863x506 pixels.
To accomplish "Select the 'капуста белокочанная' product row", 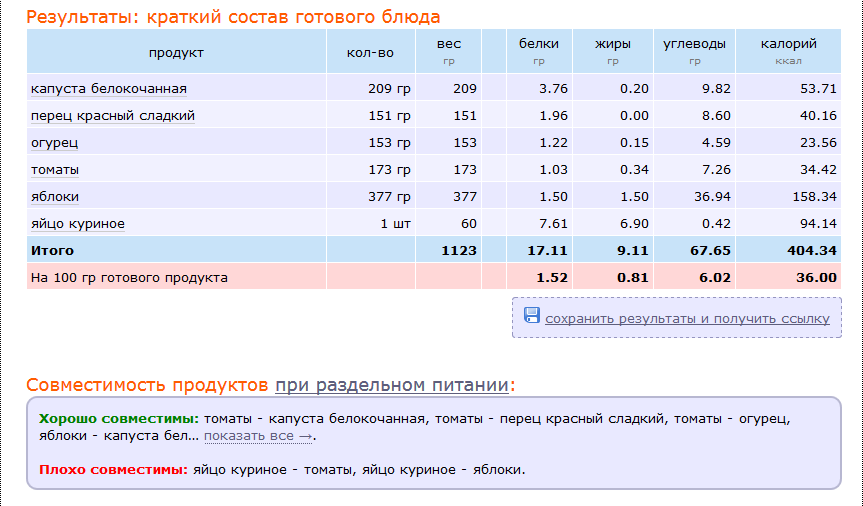I will [108, 89].
